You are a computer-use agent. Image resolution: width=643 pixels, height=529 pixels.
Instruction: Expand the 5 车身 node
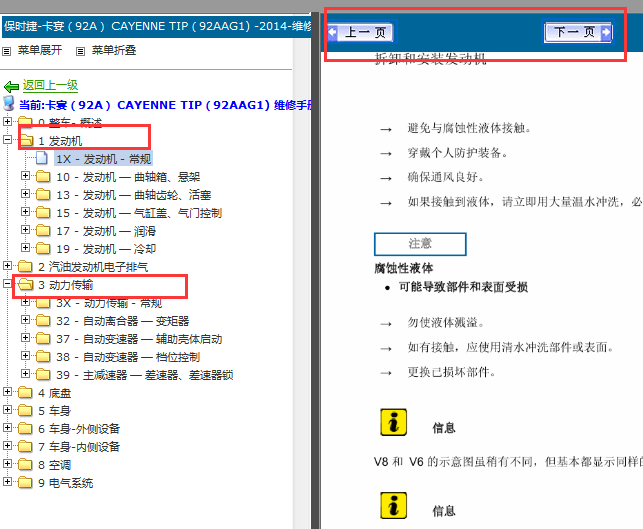(7, 409)
